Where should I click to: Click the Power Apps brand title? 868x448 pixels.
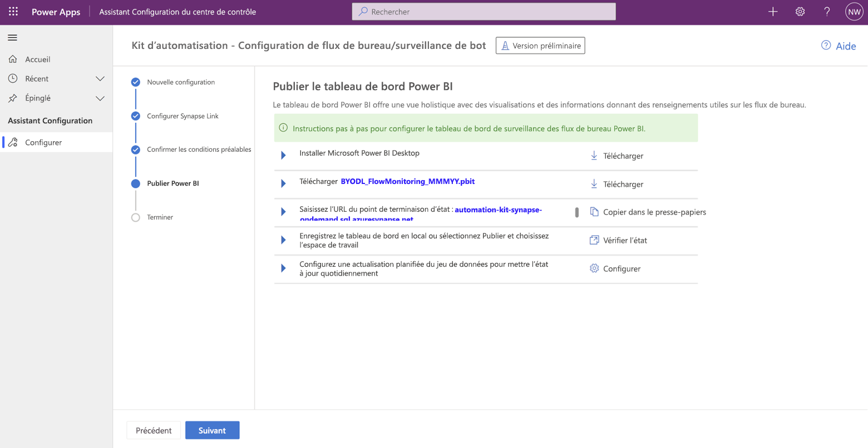click(x=56, y=12)
